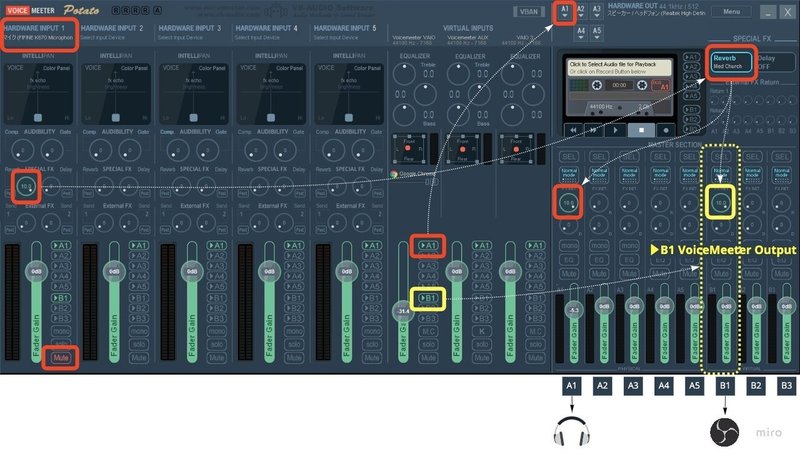
Task: Click the A1 bus FX return reverb knob
Action: pyautogui.click(x=568, y=203)
